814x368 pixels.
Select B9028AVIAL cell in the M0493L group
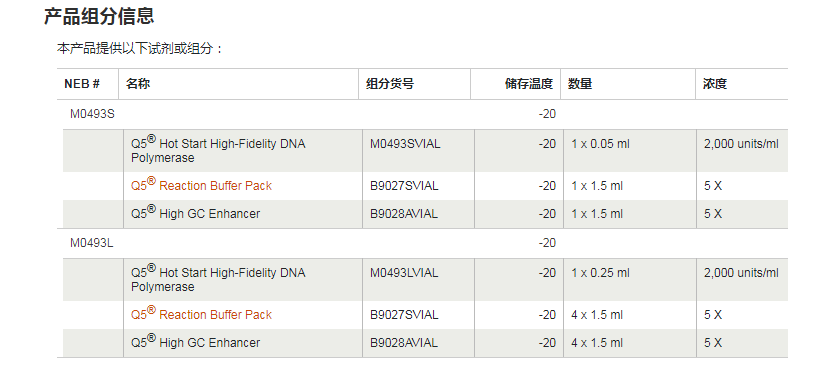404,343
